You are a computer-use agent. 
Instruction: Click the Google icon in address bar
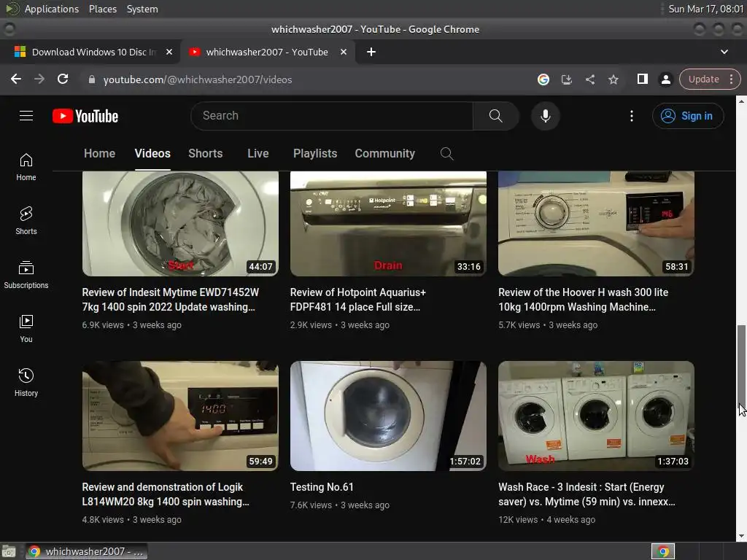click(x=543, y=79)
